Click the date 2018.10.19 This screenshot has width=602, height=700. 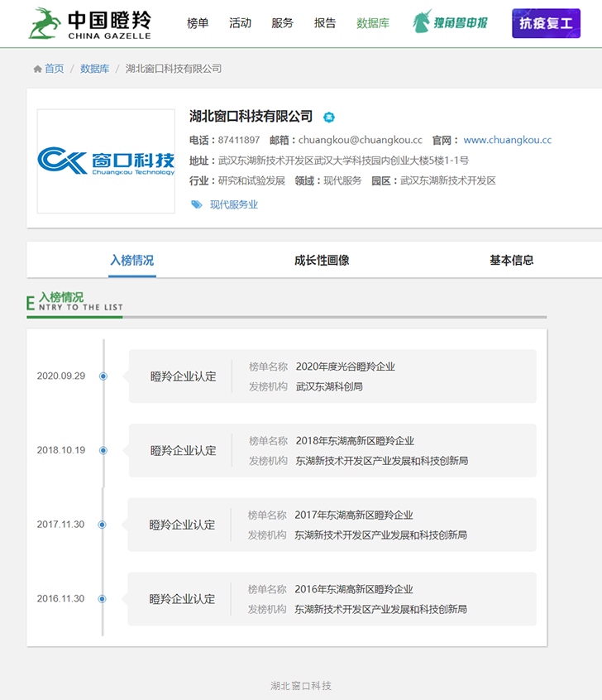point(60,450)
